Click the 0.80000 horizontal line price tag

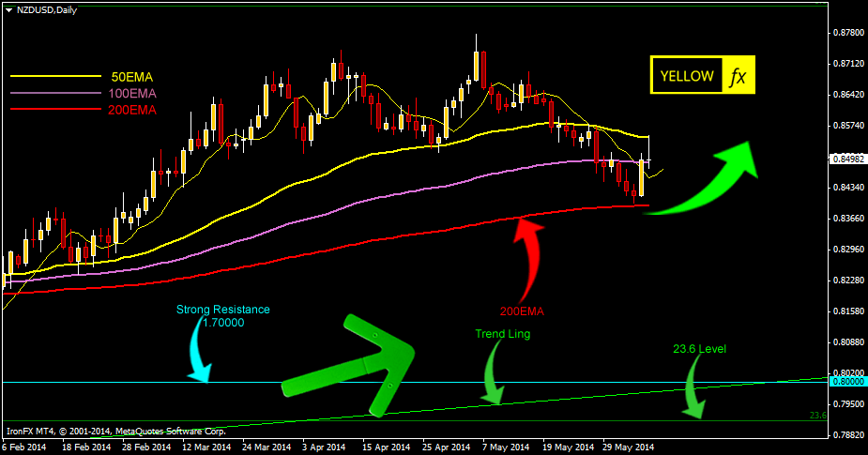846,382
